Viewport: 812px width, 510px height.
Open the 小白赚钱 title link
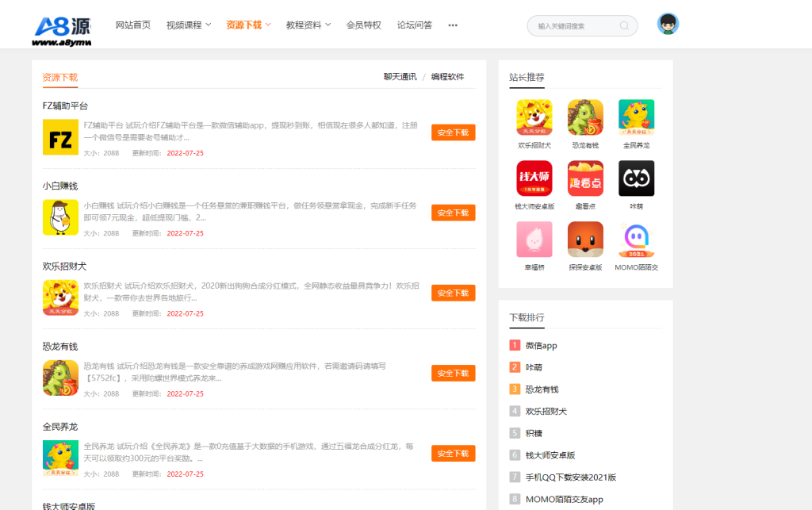(x=60, y=186)
